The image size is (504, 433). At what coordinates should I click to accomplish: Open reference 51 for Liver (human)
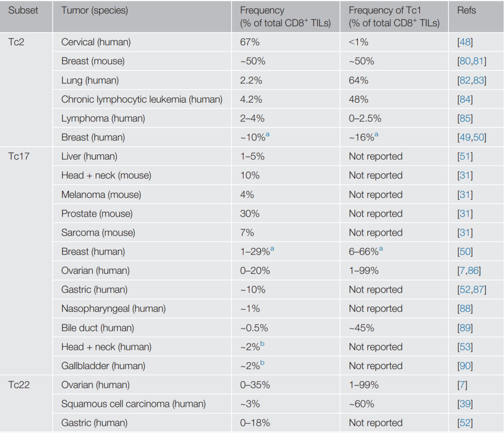[x=465, y=156]
